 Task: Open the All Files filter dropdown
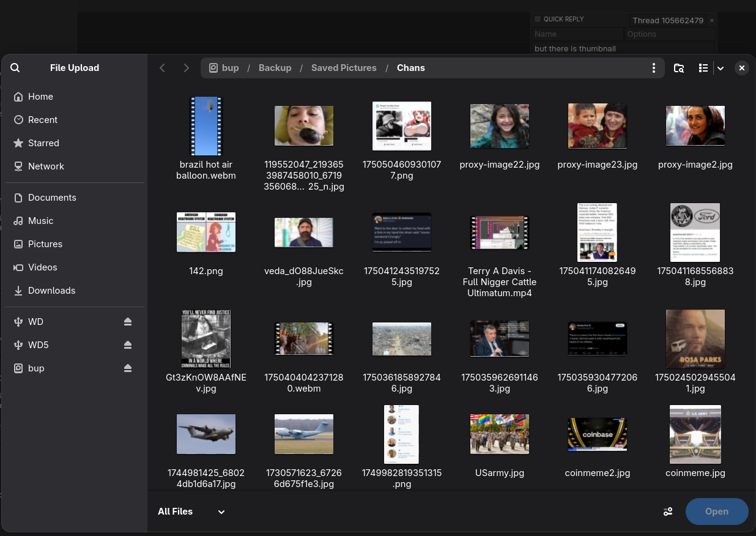coord(191,512)
